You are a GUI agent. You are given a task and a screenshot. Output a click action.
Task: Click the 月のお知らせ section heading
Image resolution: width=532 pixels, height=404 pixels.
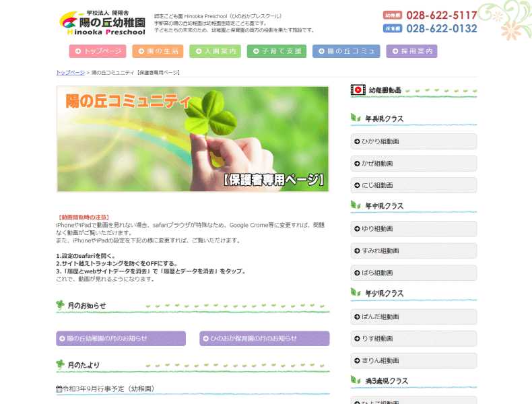(87, 306)
